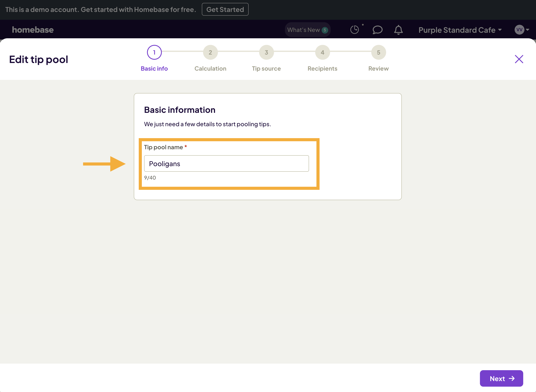Click step circle 1 for Basic info

(x=154, y=52)
